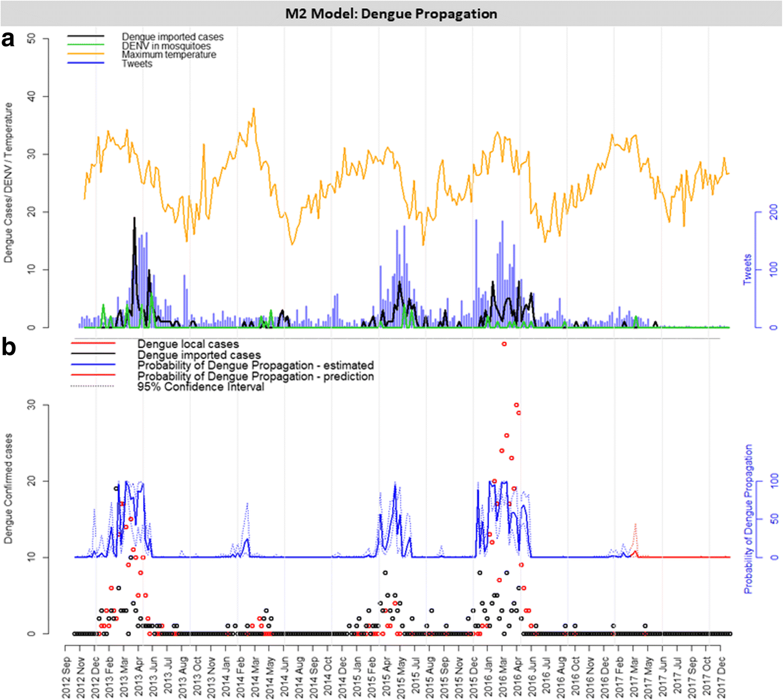
Task: Click x-axis label "2016 Jan"
Action: click(488, 678)
